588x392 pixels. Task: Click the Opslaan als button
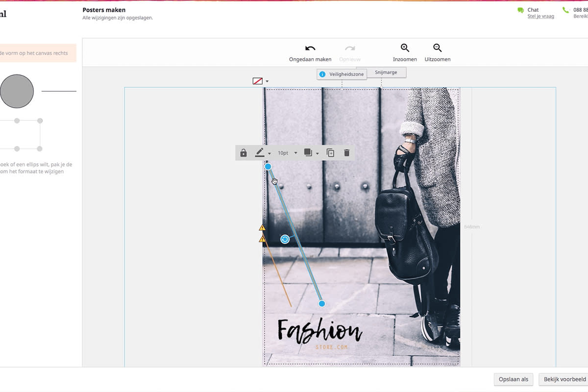tap(513, 379)
